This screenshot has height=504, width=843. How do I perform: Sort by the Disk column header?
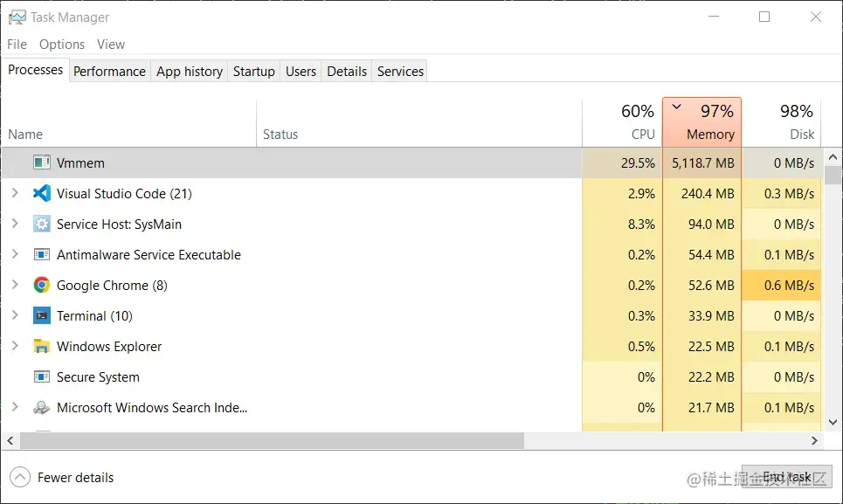pos(781,123)
